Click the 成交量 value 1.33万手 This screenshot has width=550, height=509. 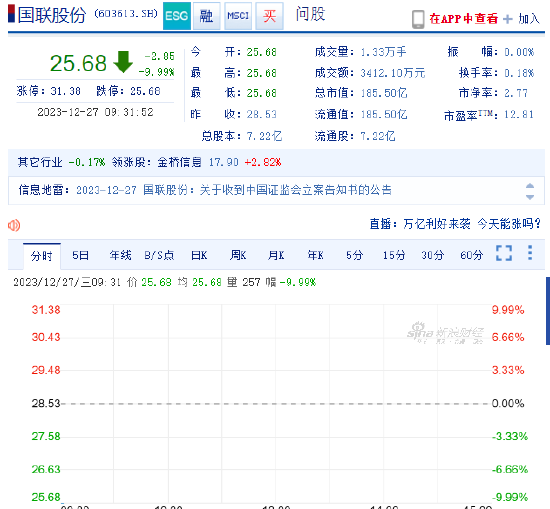pyautogui.click(x=383, y=52)
